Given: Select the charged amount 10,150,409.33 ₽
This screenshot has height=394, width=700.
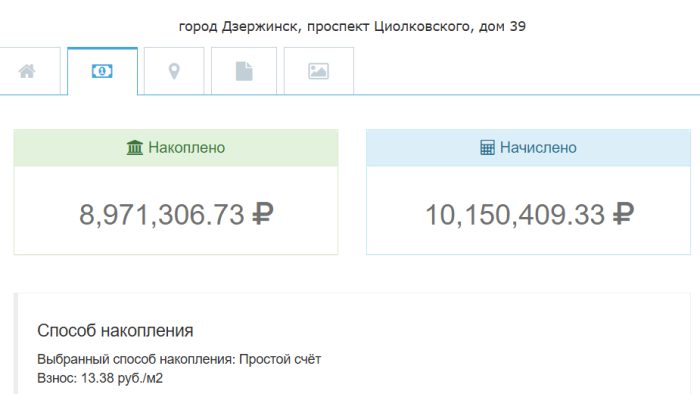Looking at the screenshot, I should [x=529, y=215].
